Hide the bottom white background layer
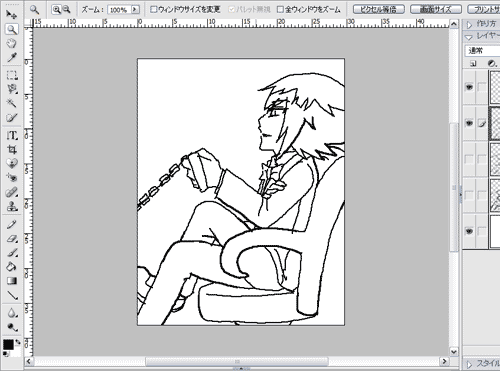500x371 pixels. coord(469,231)
